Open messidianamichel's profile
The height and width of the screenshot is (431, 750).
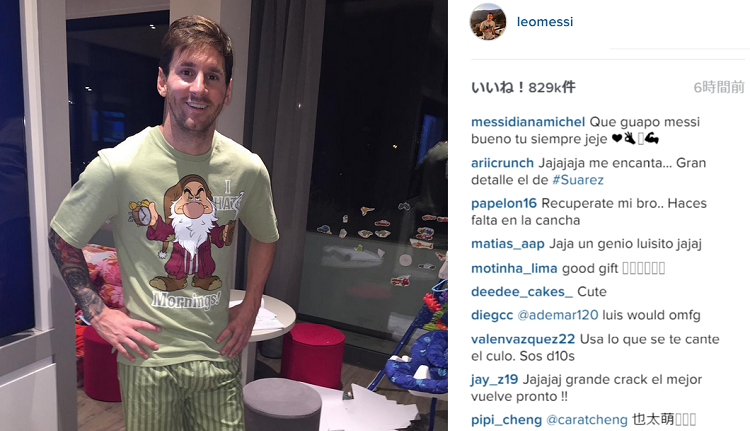[528, 122]
